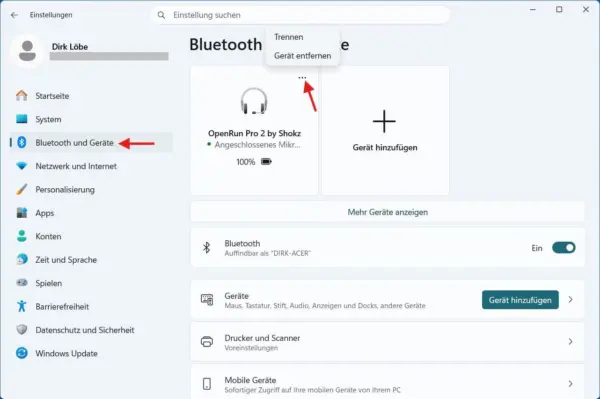Click the Auffindbar als DIRK-ACER text
The image size is (600, 399).
point(267,253)
